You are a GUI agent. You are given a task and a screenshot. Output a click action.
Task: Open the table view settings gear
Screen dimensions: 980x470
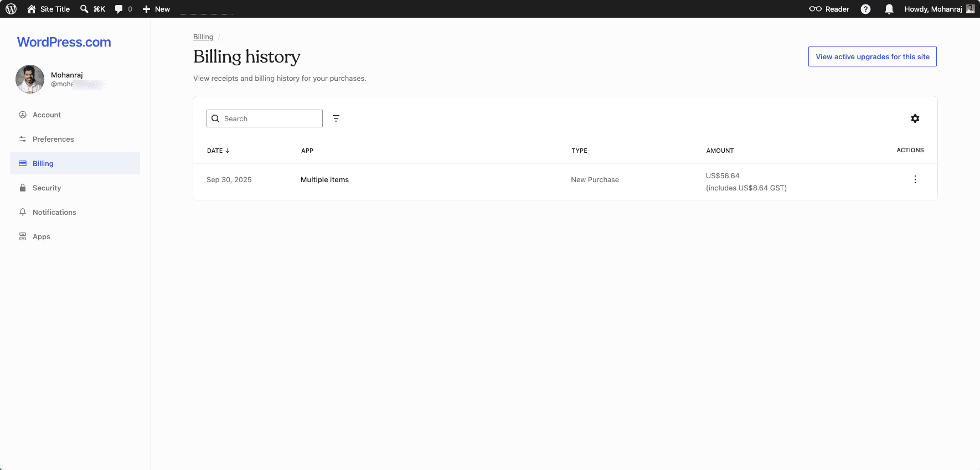pyautogui.click(x=915, y=118)
